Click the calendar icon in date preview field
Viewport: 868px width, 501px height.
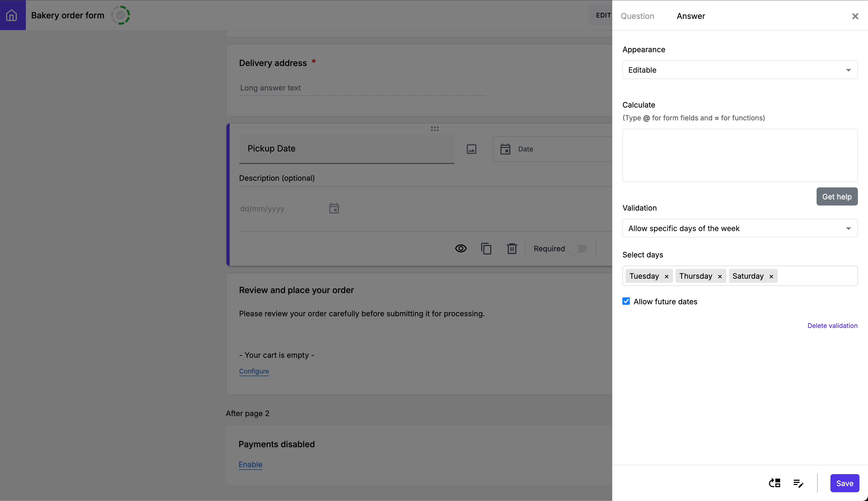pyautogui.click(x=334, y=208)
